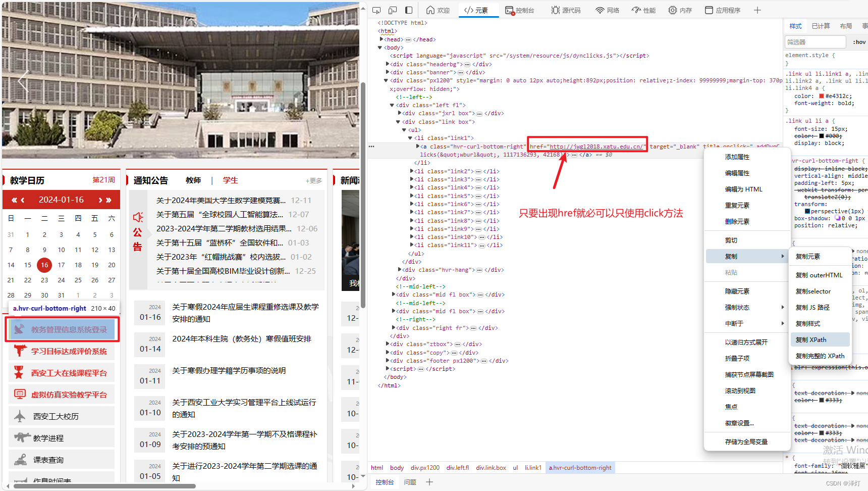Toggle the device emulation icon
Screen dimensions: 868x491
(393, 10)
